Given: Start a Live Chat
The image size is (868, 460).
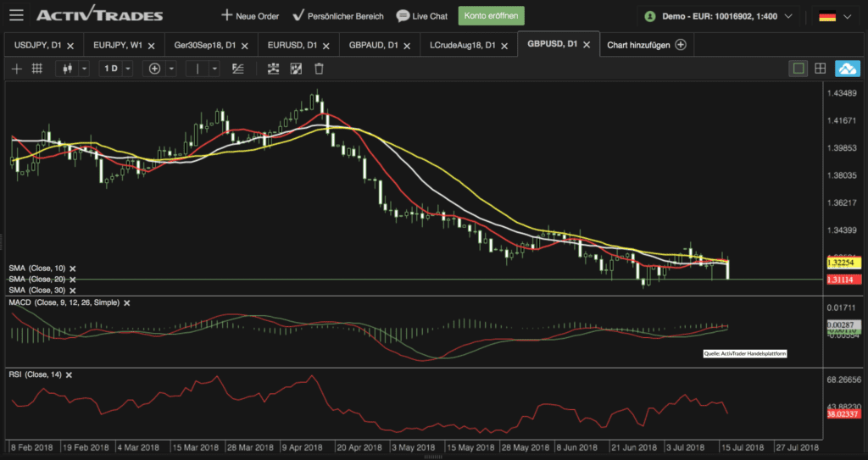Looking at the screenshot, I should click(x=422, y=16).
